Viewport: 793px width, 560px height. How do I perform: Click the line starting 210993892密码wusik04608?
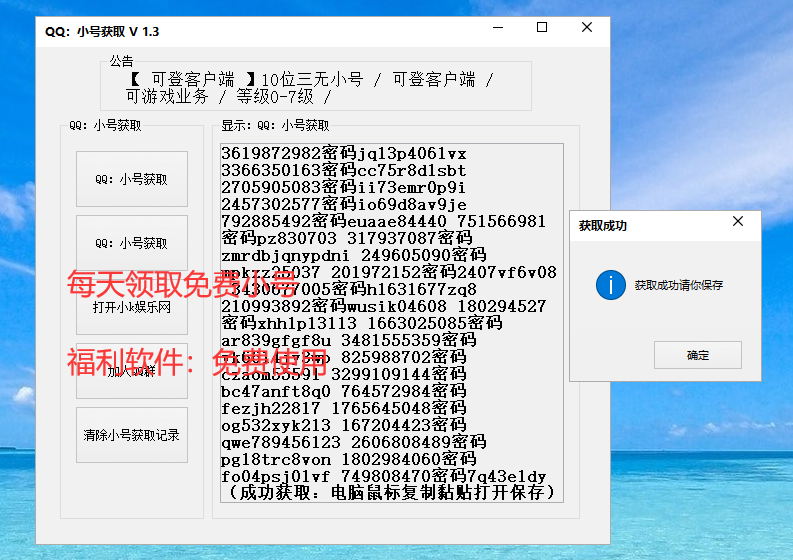383,306
